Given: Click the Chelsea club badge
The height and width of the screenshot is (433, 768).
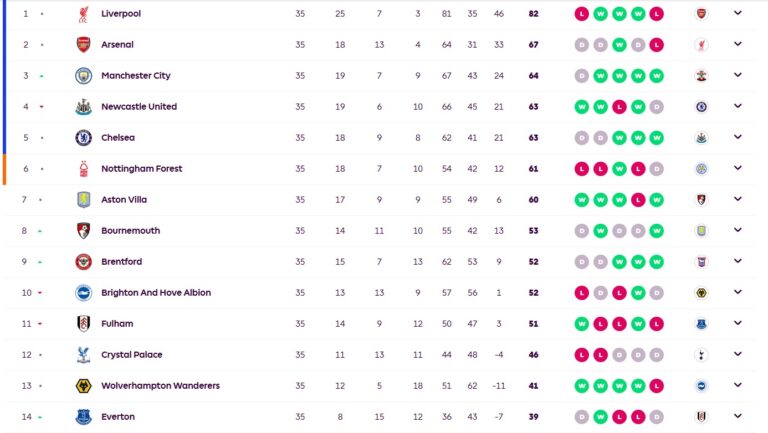Looking at the screenshot, I should (x=83, y=138).
